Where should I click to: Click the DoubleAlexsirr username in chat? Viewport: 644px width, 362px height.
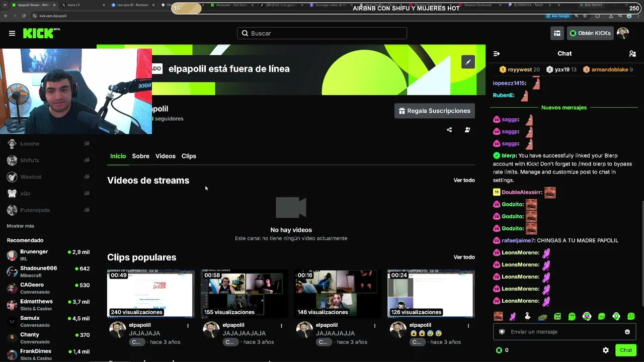[x=521, y=192]
